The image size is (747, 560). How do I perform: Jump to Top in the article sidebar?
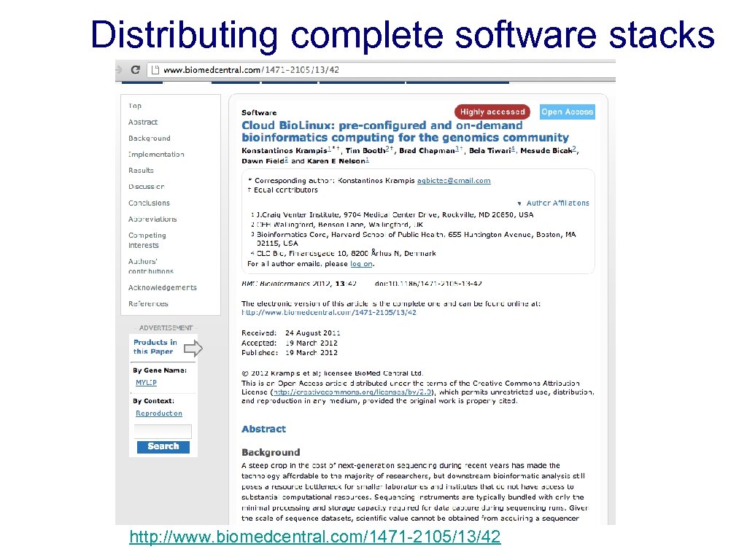[x=135, y=106]
